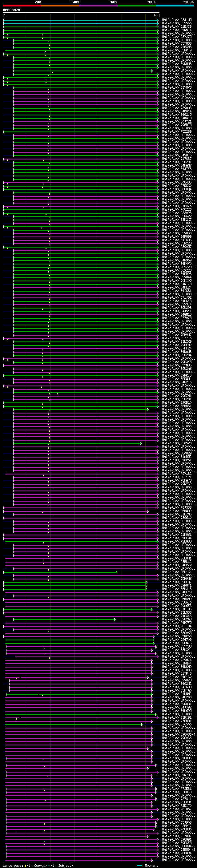Select hit UniRef100_Q94709
The image size is (197, 868).
click(x=177, y=640)
